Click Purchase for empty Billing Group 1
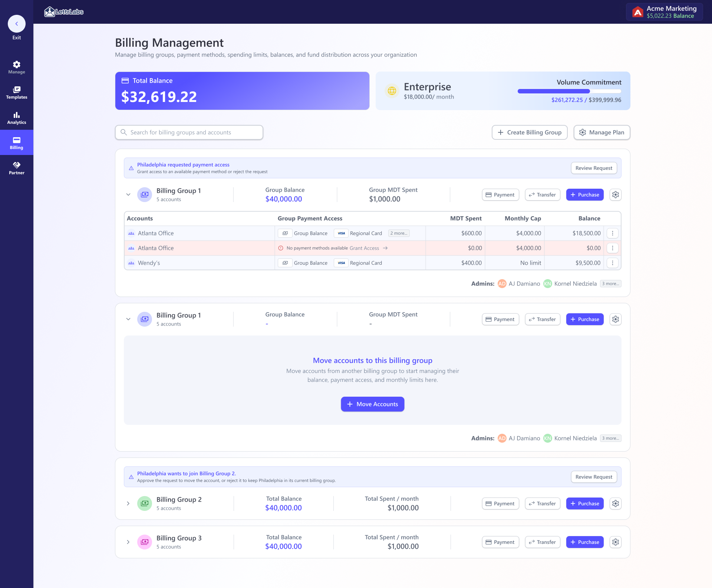Image resolution: width=712 pixels, height=588 pixels. (x=585, y=319)
